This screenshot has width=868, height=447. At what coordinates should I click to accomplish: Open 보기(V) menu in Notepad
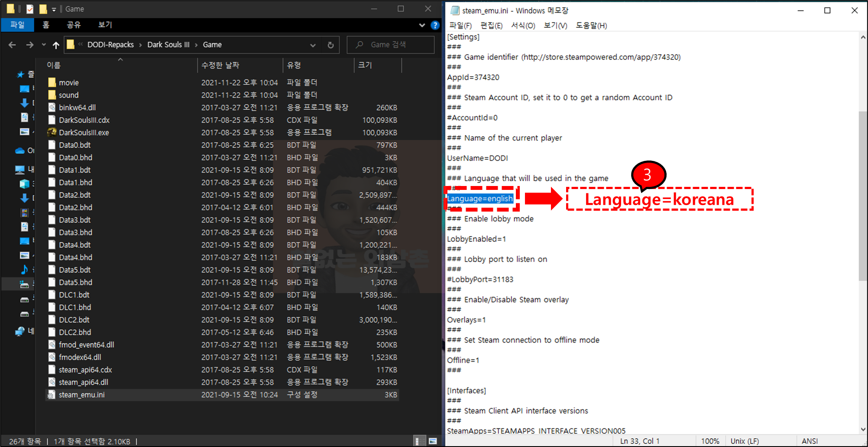(x=555, y=26)
